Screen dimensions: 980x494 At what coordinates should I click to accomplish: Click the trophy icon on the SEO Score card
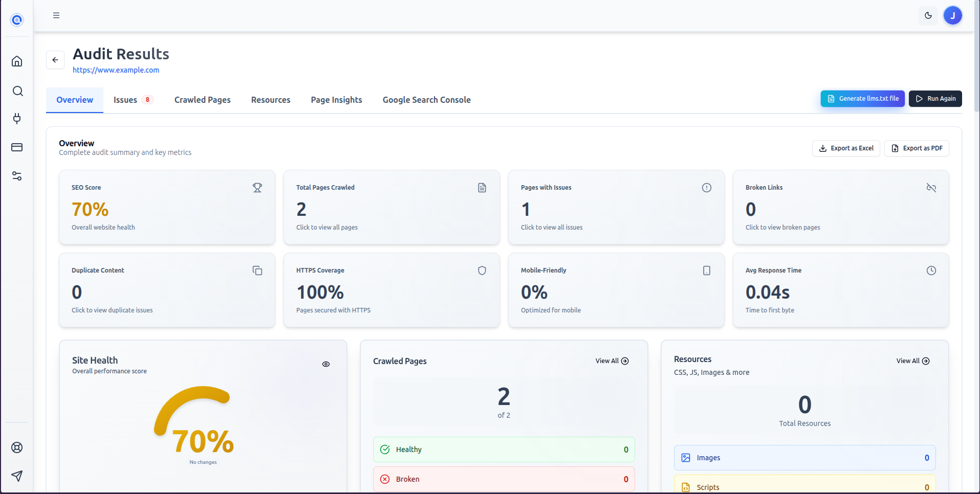(x=257, y=187)
